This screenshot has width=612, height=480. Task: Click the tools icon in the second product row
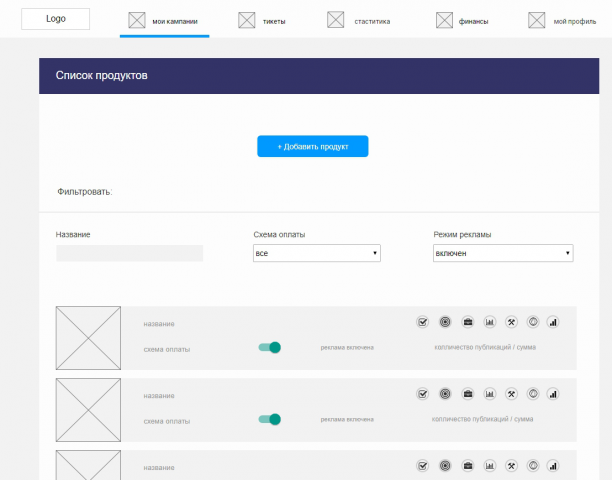pyautogui.click(x=511, y=394)
